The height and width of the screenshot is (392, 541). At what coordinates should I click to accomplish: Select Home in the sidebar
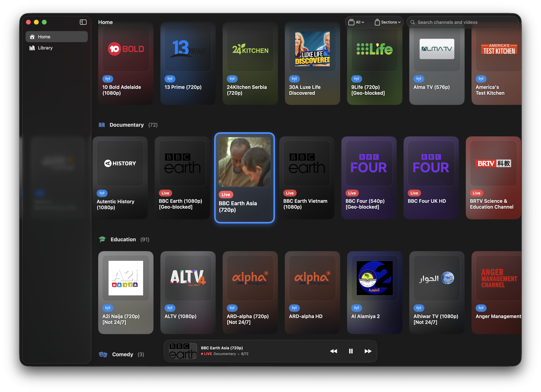pyautogui.click(x=57, y=36)
